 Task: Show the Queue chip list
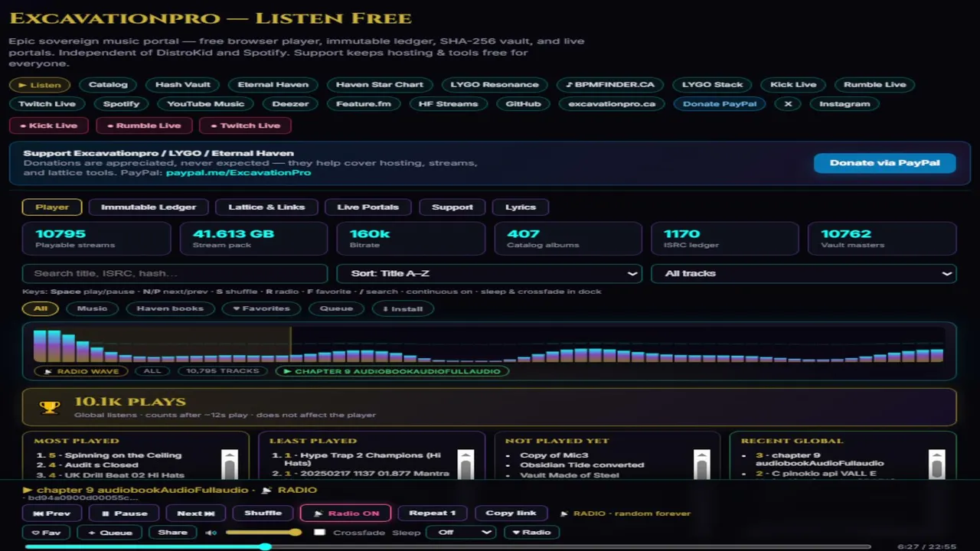click(x=336, y=308)
